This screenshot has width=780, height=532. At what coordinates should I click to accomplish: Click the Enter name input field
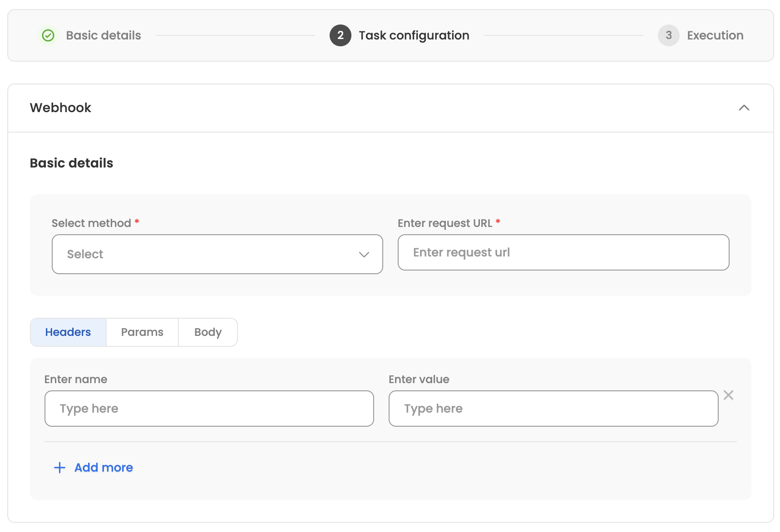tap(209, 409)
